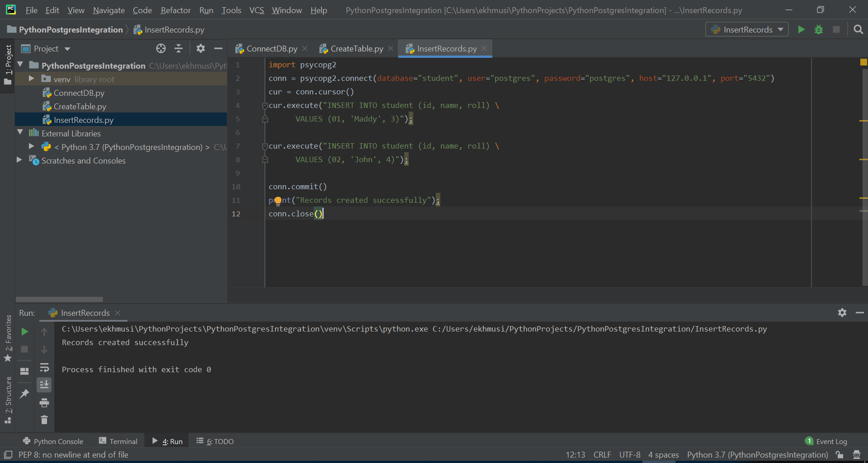Toggle pin tab in Run panel
The image size is (868, 463).
pos(24,394)
